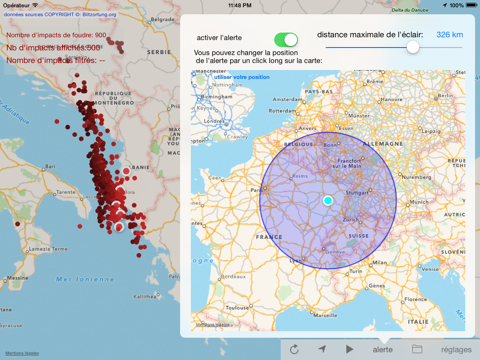480x360 pixels.
Task: Open Mentions légales link
Action: click(x=22, y=353)
